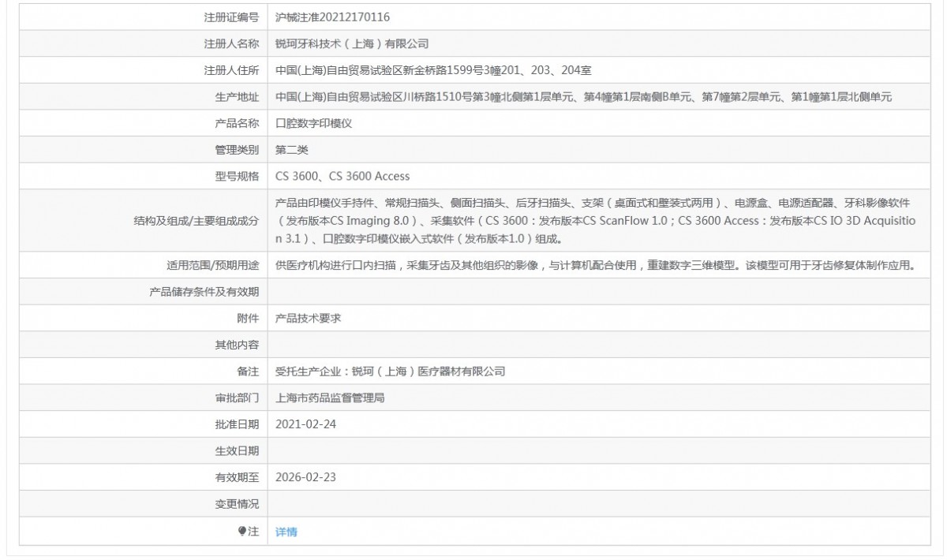The height and width of the screenshot is (560, 947).
Task: Select attachment value 产品技术要求
Action: tap(308, 319)
